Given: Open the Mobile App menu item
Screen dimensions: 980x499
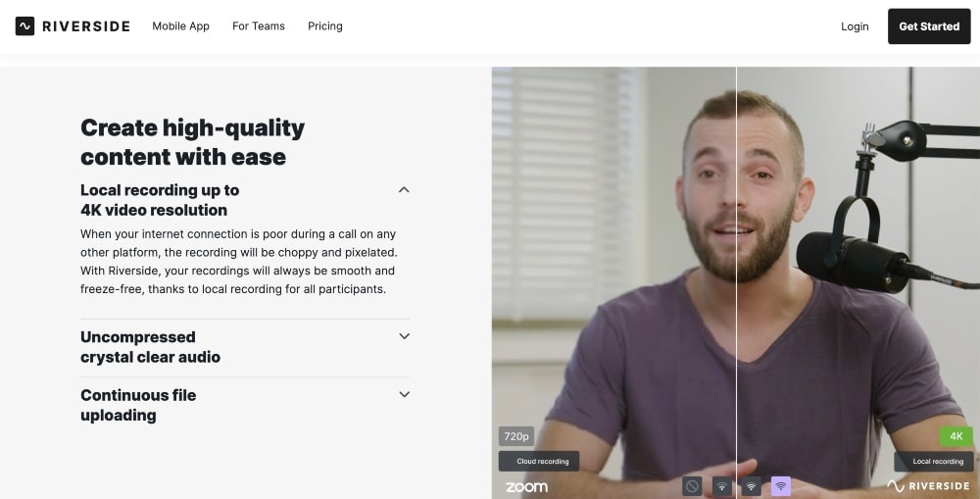Looking at the screenshot, I should coord(180,26).
